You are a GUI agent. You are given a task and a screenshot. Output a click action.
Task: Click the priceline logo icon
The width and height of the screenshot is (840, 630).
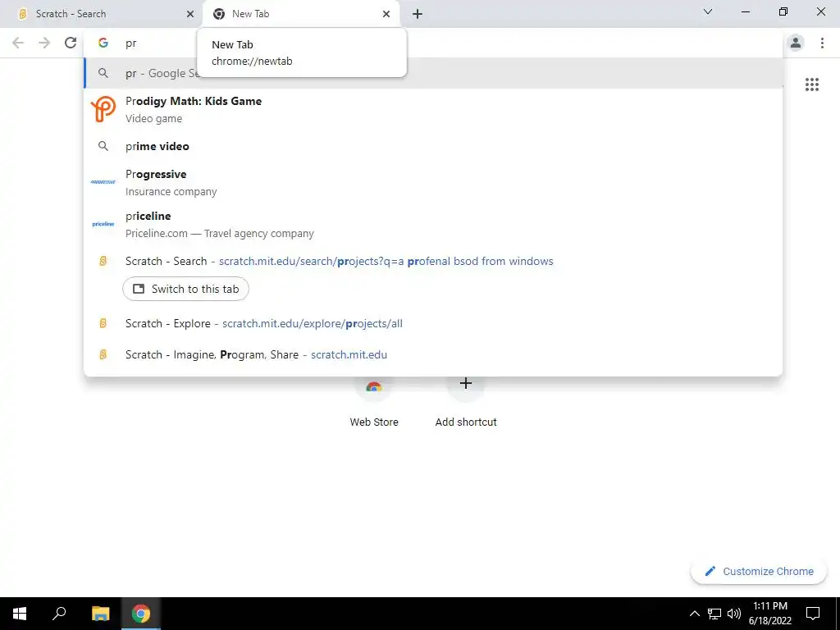point(103,224)
